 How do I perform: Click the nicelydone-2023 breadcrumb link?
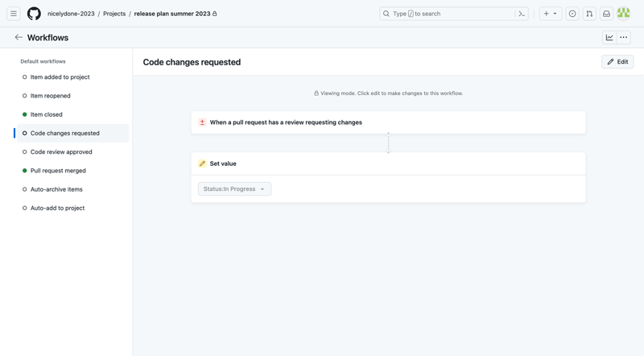click(x=71, y=14)
